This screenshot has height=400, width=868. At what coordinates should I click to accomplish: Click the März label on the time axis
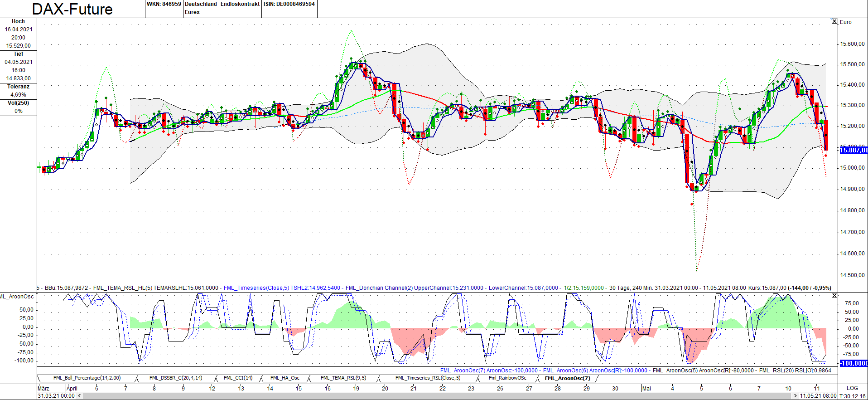click(43, 389)
